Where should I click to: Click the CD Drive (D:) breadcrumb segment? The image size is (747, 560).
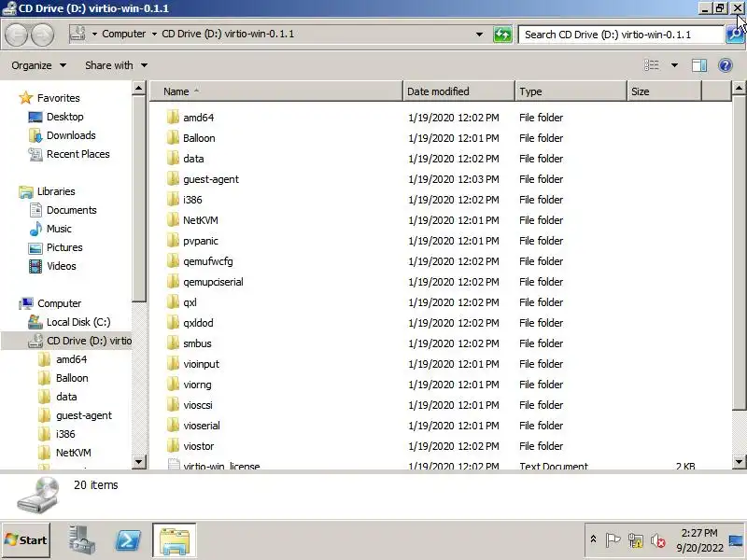click(x=228, y=35)
